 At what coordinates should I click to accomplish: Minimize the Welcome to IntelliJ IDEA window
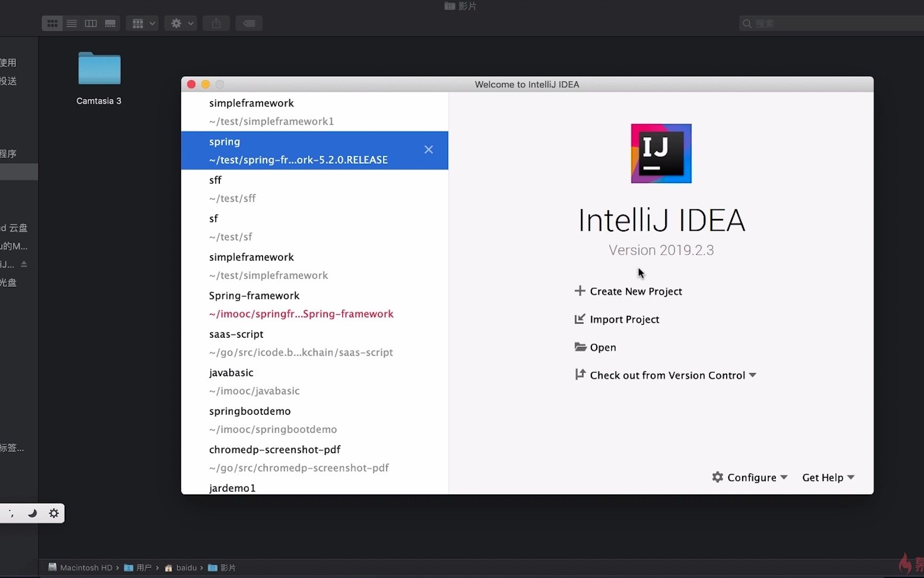coord(205,84)
